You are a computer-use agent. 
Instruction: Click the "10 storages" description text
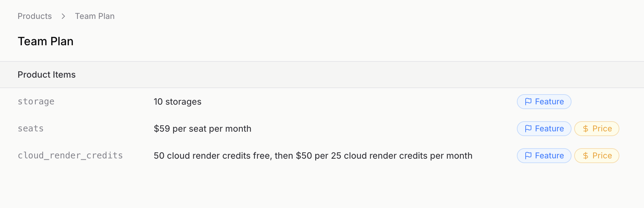click(177, 102)
